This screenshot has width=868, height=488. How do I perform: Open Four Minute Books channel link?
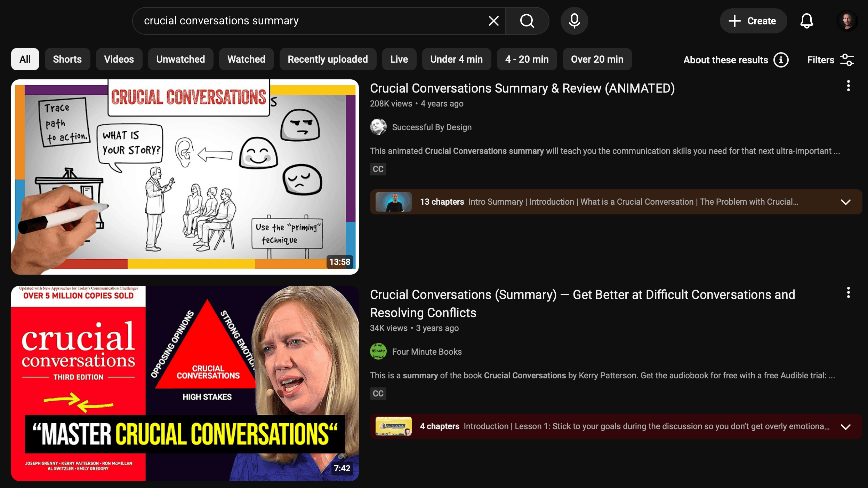coord(427,352)
